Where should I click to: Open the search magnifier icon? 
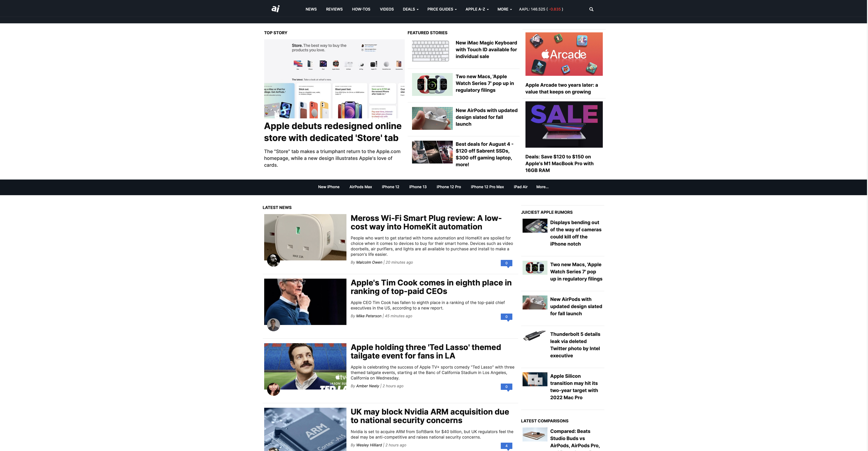coord(591,9)
